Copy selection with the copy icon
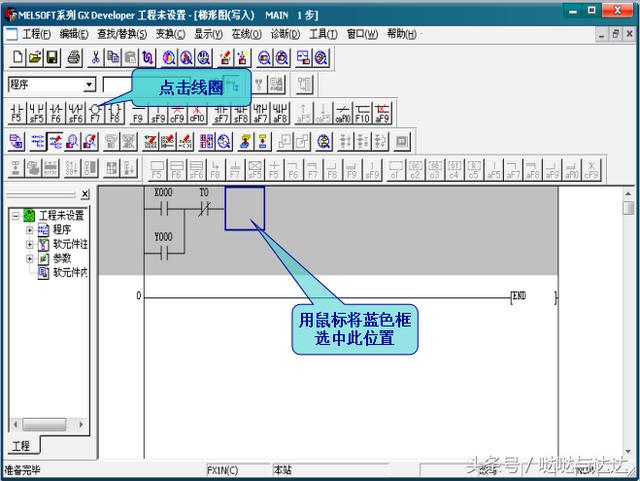This screenshot has width=640, height=481. click(x=113, y=58)
